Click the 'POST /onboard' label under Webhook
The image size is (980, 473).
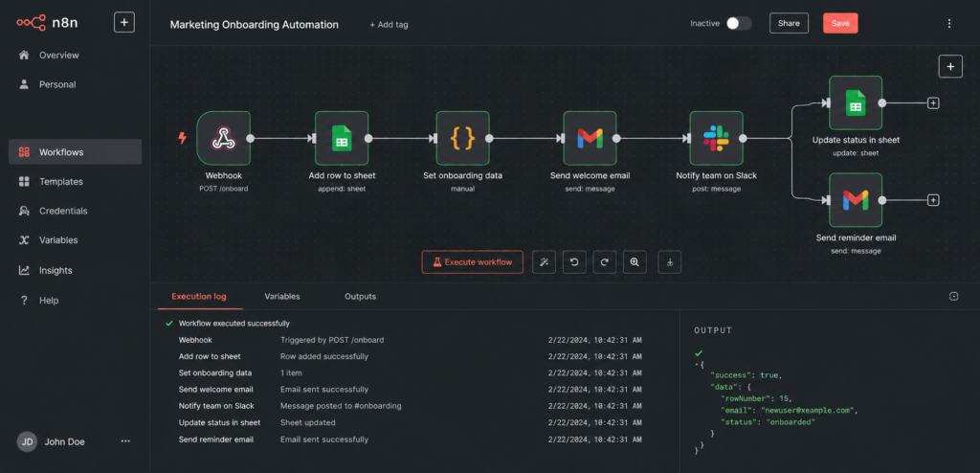223,189
